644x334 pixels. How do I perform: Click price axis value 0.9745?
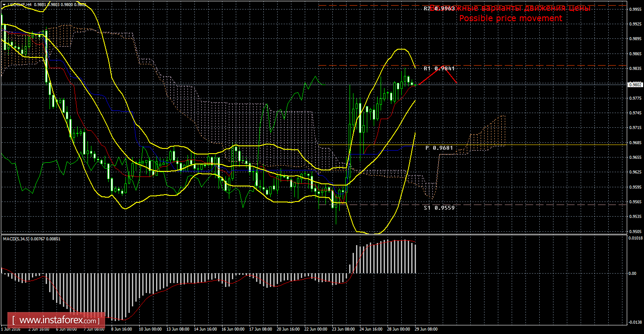(x=635, y=113)
